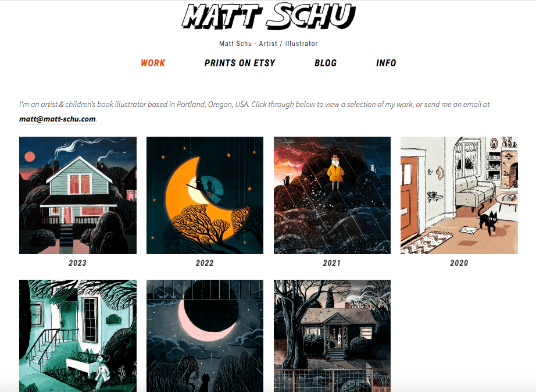
Task: Click the matt@matt-schu.com email link
Action: (58, 119)
